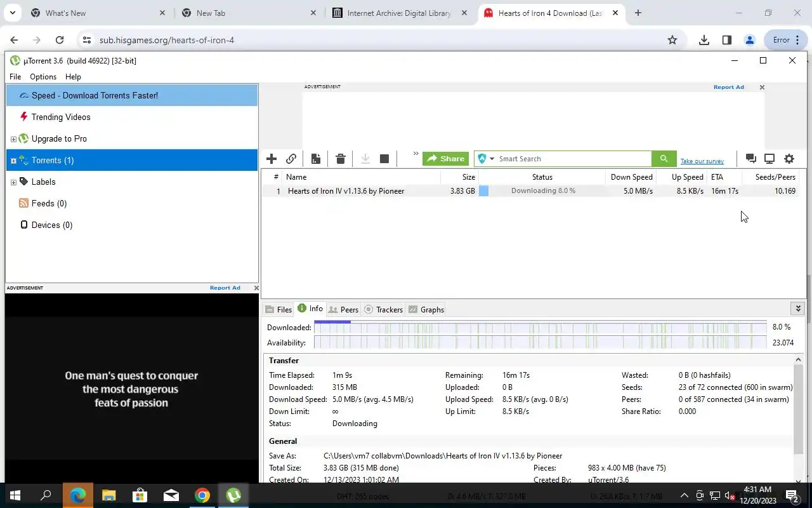Open remote monitor icon in toolbar
The image size is (812, 508).
(769, 159)
